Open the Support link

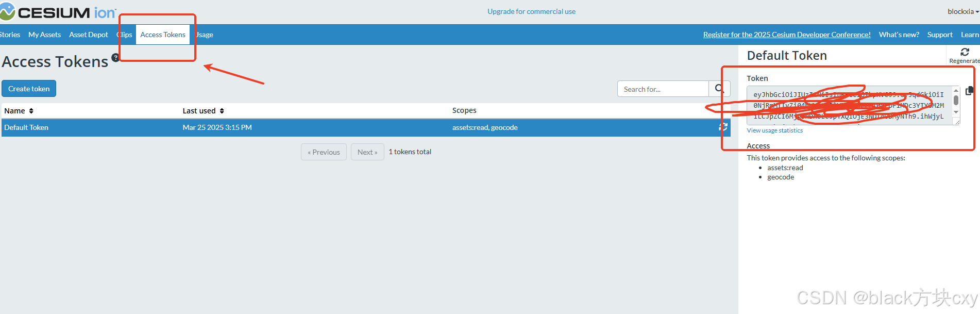pyautogui.click(x=940, y=35)
